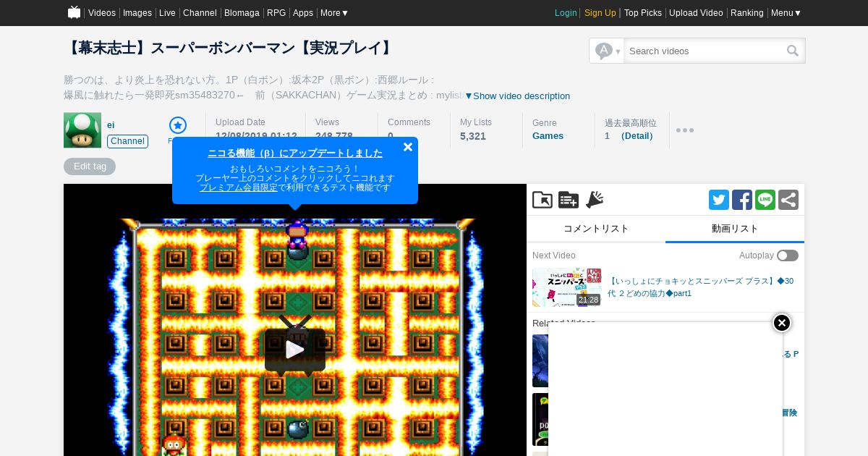Open Top Picks page
This screenshot has width=868, height=456.
[643, 13]
